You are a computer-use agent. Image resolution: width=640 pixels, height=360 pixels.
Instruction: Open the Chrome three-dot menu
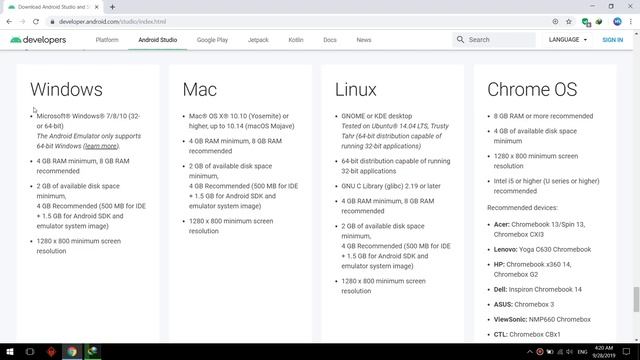click(x=631, y=22)
